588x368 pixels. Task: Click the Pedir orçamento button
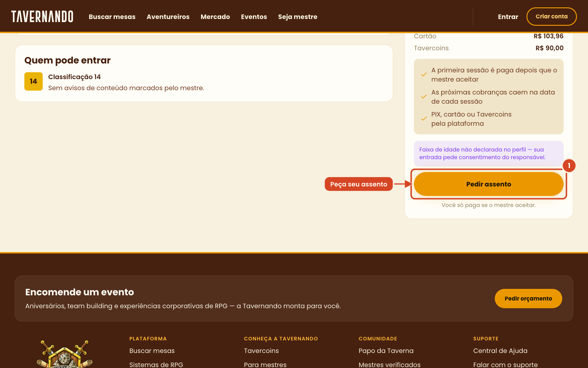point(528,298)
